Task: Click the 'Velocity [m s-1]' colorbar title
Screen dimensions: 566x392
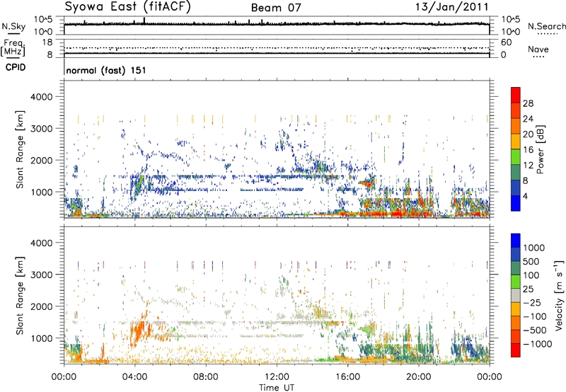Action: tap(559, 295)
